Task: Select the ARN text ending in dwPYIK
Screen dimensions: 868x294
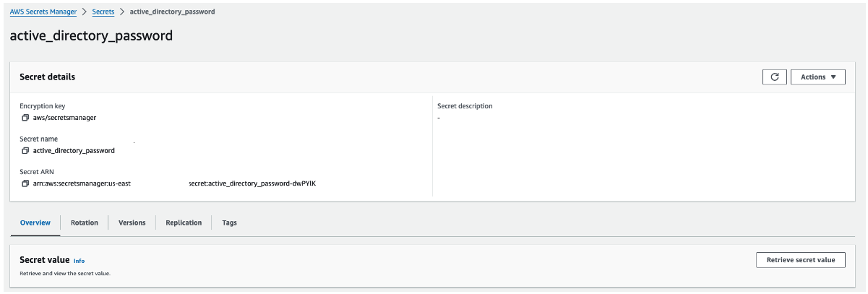Action: click(x=252, y=183)
